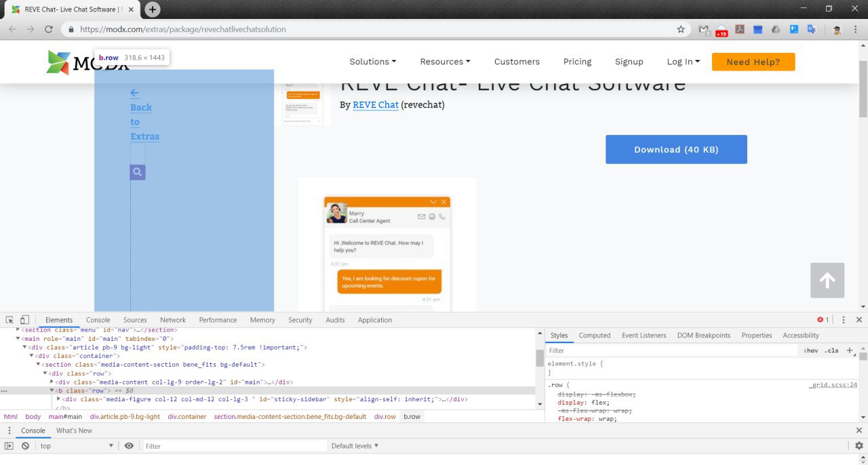Screen dimensions: 868x465
Task: Open the console context 'top' dropdown
Action: click(77, 446)
